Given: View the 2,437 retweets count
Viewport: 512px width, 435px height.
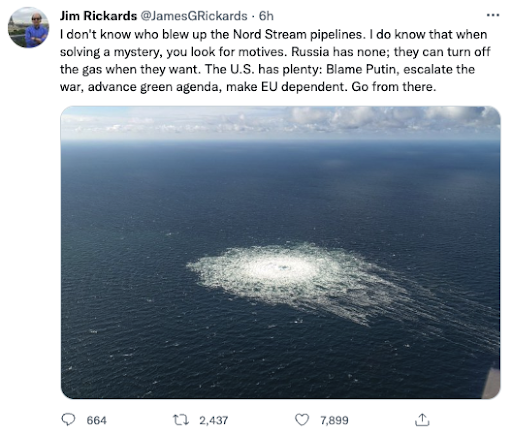Looking at the screenshot, I should coord(214,420).
